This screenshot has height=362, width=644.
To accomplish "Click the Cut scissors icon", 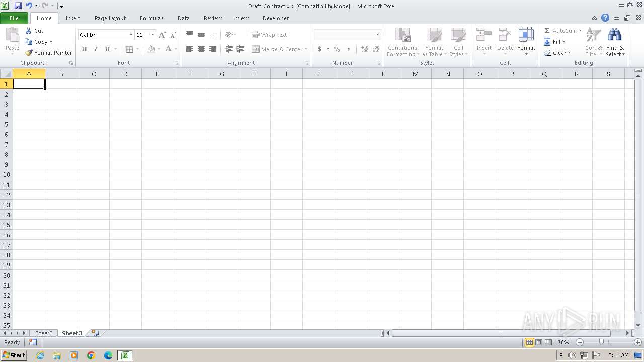I will tap(29, 31).
